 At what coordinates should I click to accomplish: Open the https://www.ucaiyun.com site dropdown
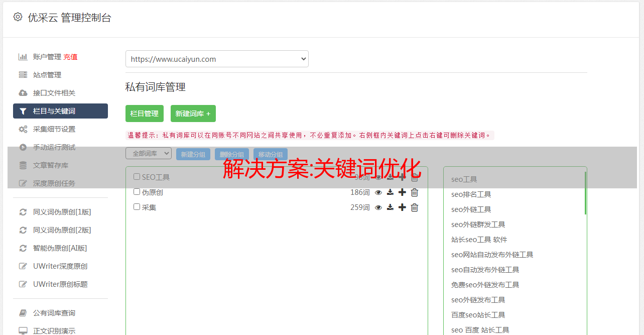(217, 59)
